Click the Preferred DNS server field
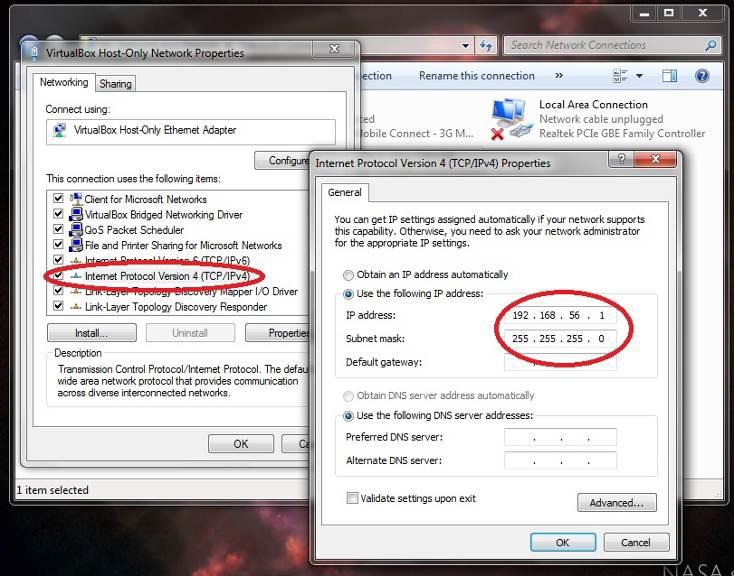 [560, 437]
